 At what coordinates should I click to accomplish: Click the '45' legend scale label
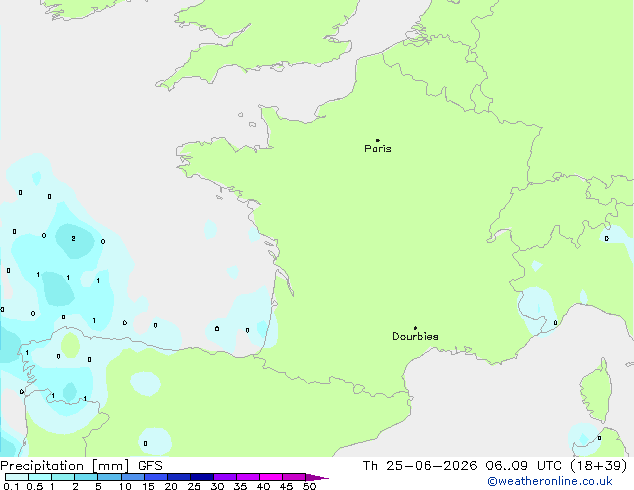[x=286, y=486]
